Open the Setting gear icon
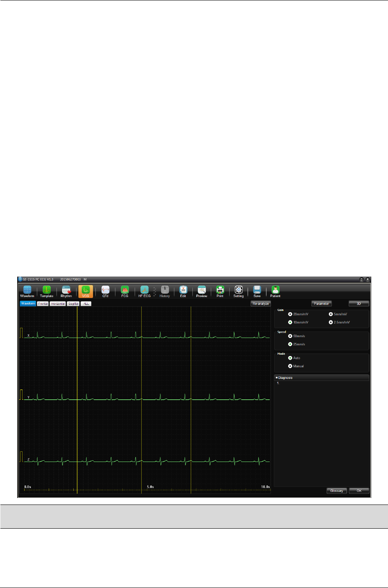The width and height of the screenshot is (388, 588). click(239, 291)
